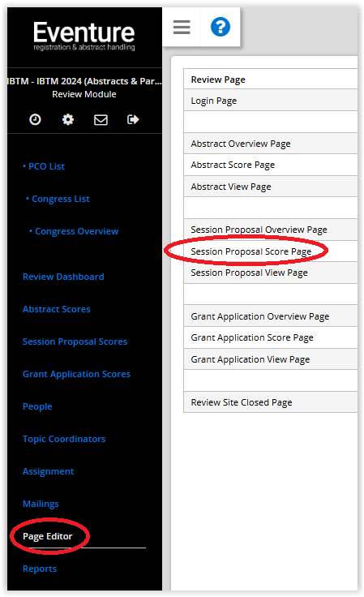Toggle the hamburger menu icon
The width and height of the screenshot is (364, 597).
(x=182, y=27)
